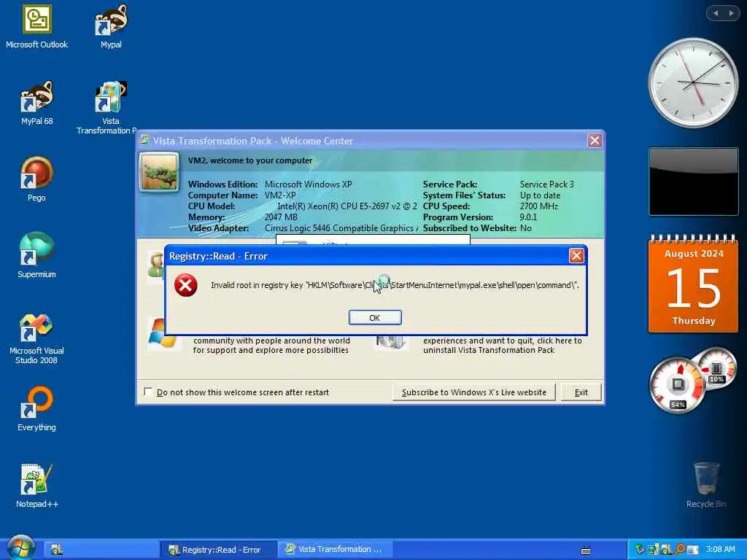Viewport: 747px width, 560px height.
Task: Click the green Safely Remove Hardware tray icon
Action: click(x=640, y=550)
